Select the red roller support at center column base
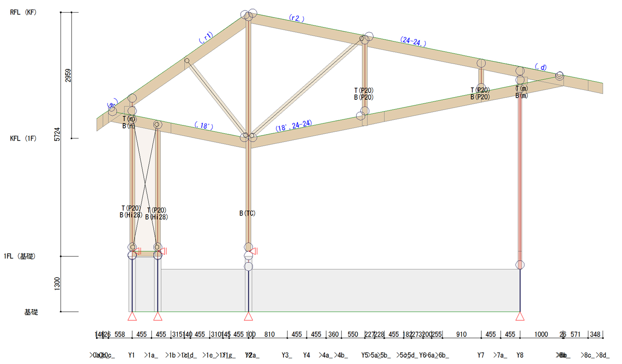The image size is (622, 364). tap(253, 251)
